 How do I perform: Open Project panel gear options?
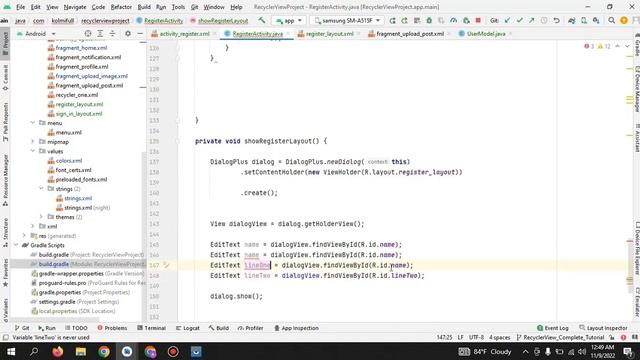(128, 33)
